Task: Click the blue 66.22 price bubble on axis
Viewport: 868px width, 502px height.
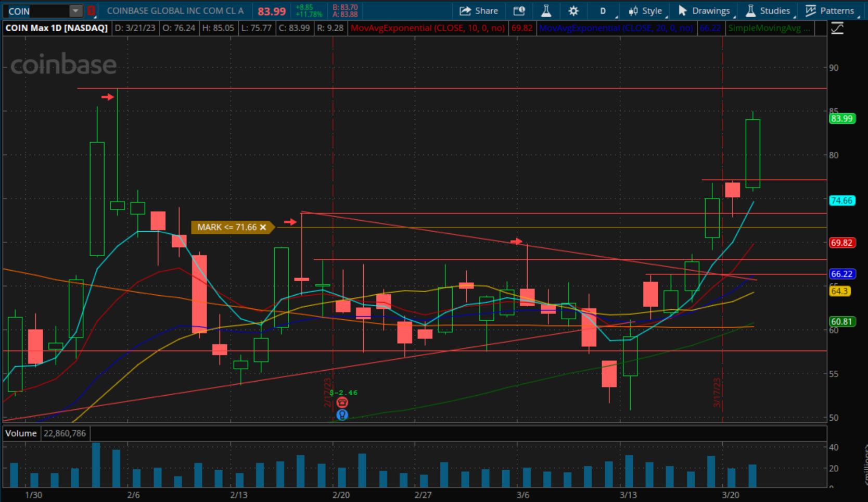Action: coord(841,274)
